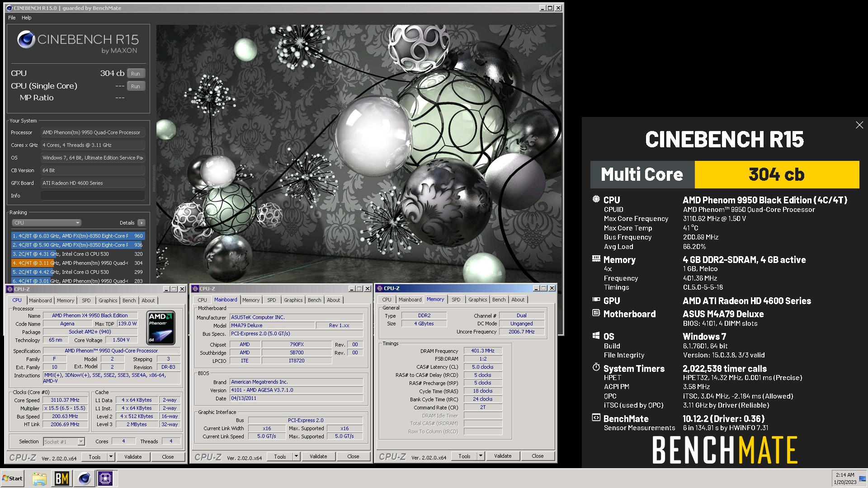Click Cinebench R15 logo sphere

[26, 40]
